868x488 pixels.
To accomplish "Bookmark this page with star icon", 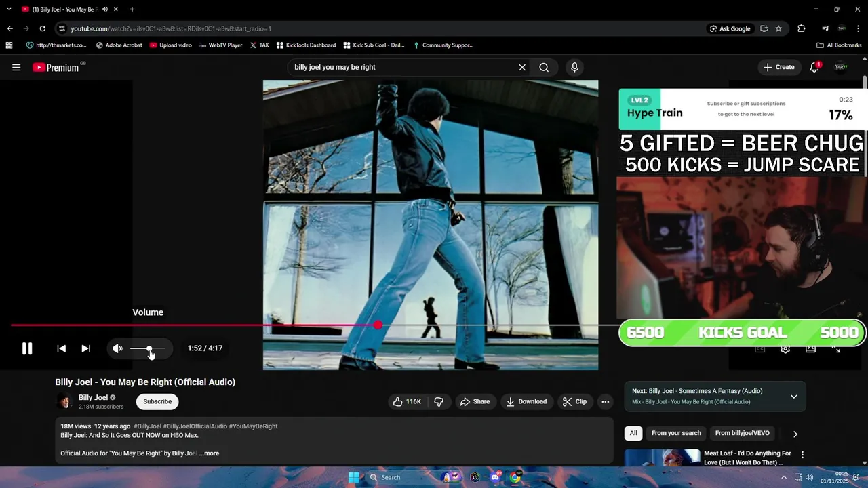I will coord(778,28).
